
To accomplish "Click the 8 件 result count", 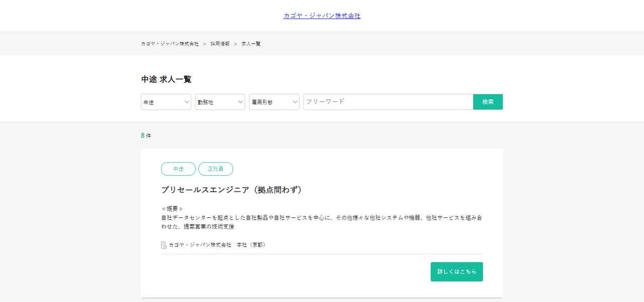I will (146, 135).
